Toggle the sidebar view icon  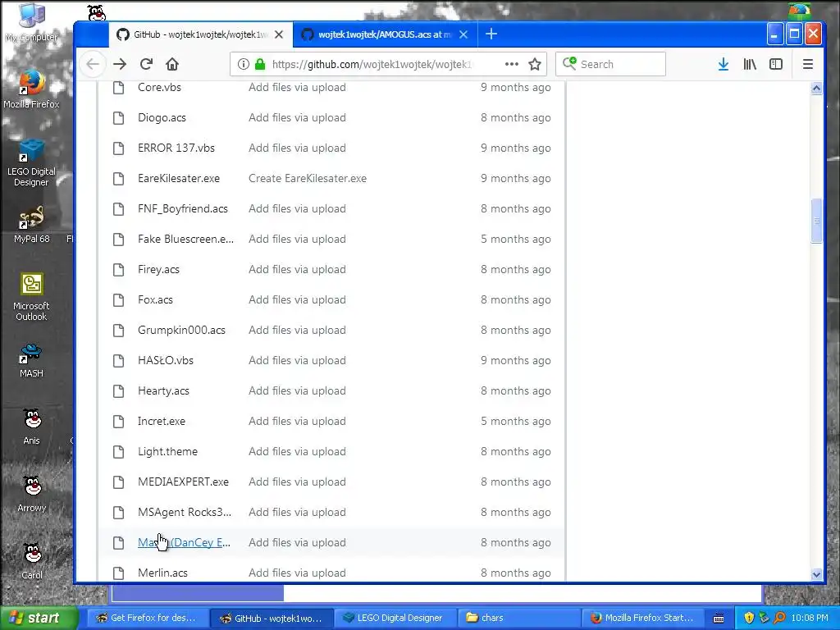pyautogui.click(x=776, y=64)
